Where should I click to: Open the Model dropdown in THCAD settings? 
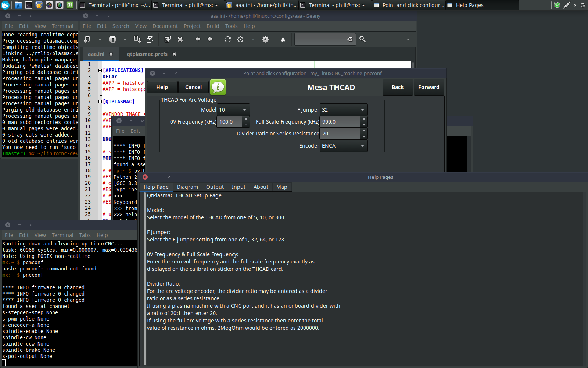click(x=233, y=110)
